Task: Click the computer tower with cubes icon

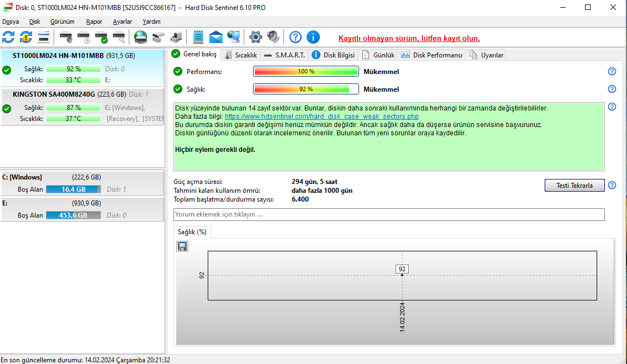Action: 176,37
